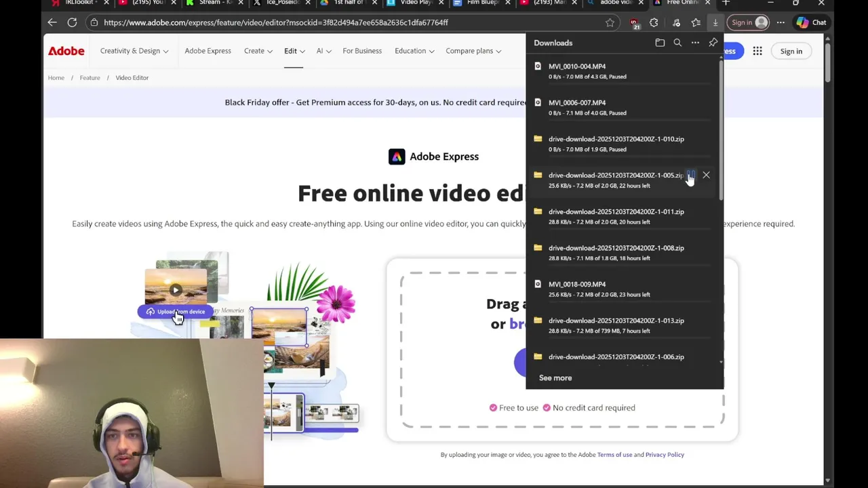Open More options in Downloads panel
The height and width of the screenshot is (488, 868).
[x=695, y=43]
